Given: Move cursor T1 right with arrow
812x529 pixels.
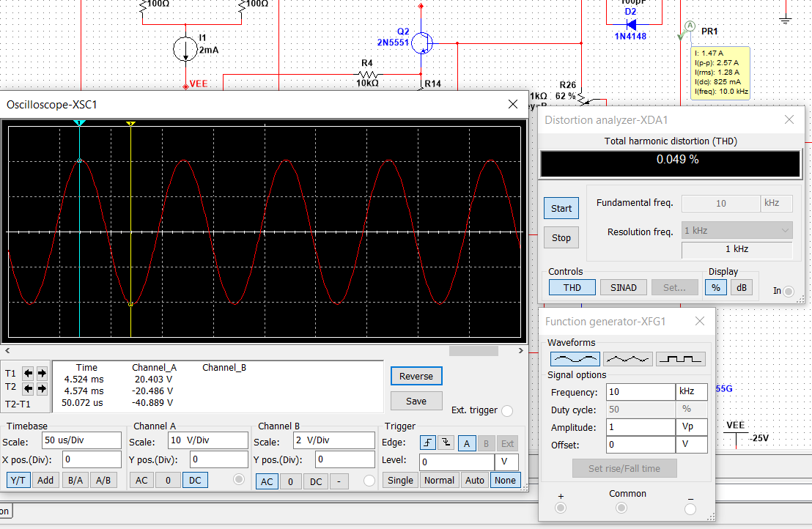Looking at the screenshot, I should pyautogui.click(x=42, y=373).
